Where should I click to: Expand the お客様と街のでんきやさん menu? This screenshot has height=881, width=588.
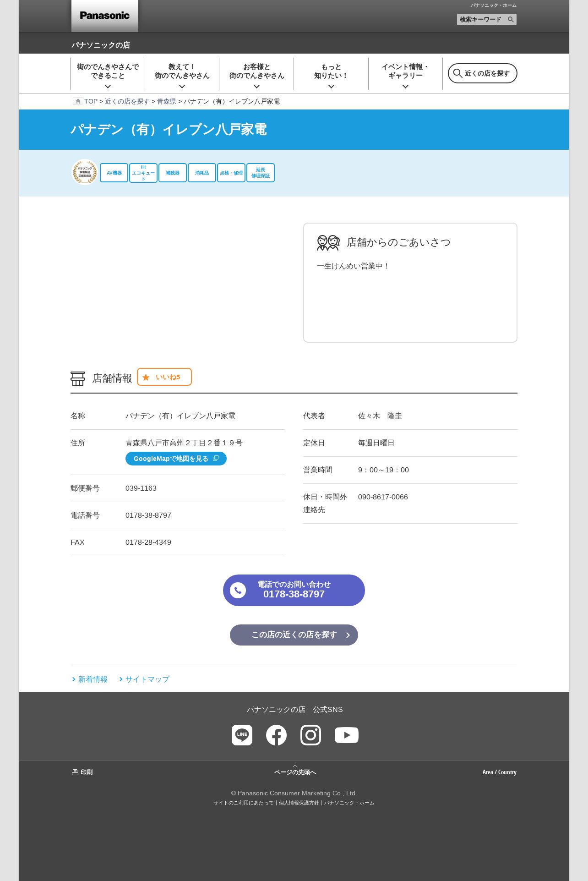256,74
